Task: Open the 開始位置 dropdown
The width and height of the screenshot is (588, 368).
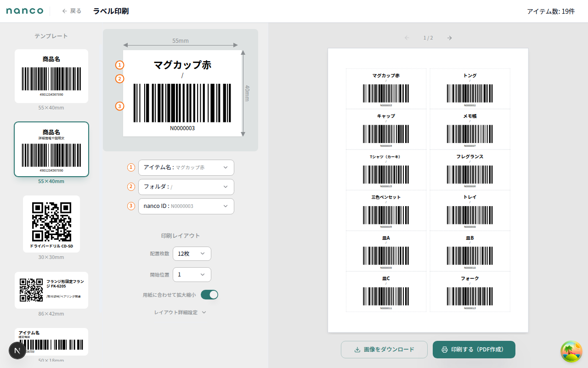Action: point(192,275)
